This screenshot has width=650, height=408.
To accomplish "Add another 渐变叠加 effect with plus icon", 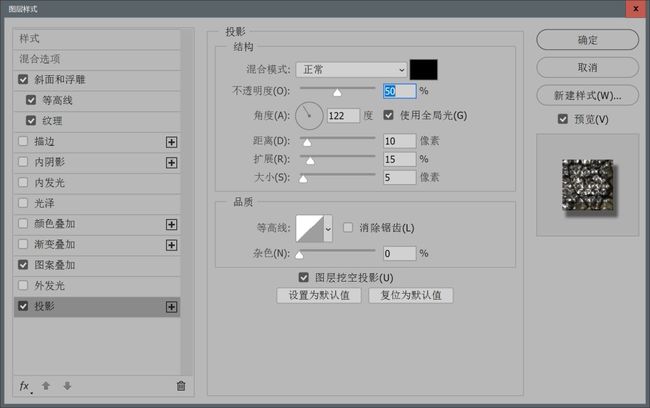I will [x=171, y=245].
